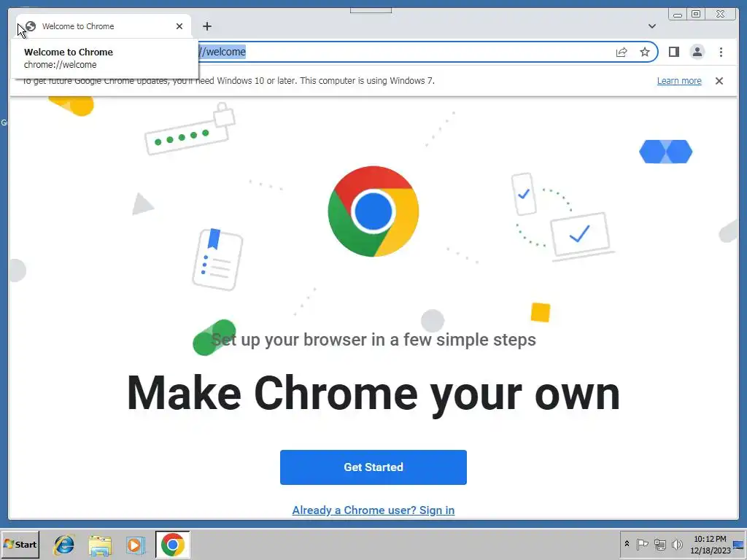This screenshot has height=560, width=747.
Task: Open the Learn more link in the infobar
Action: pyautogui.click(x=679, y=81)
